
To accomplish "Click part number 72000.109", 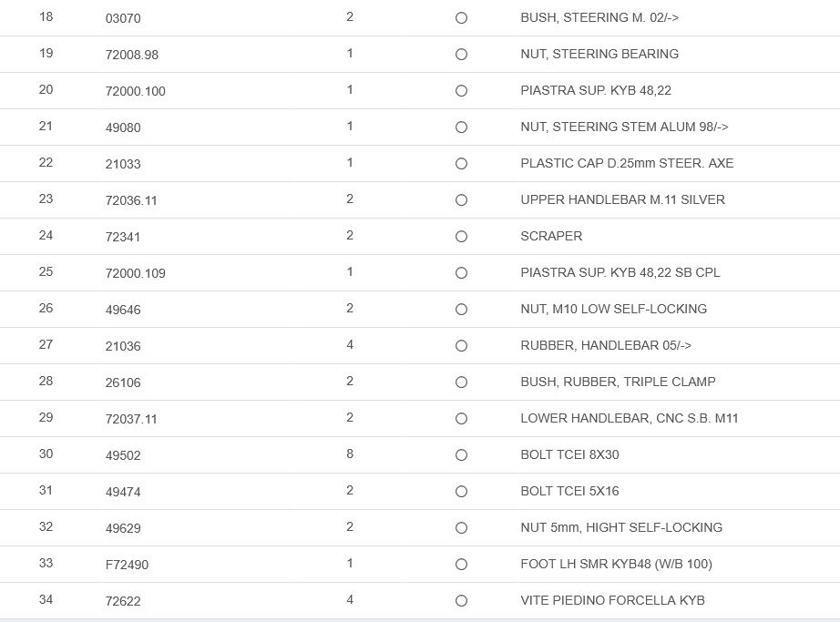I will (x=136, y=273).
